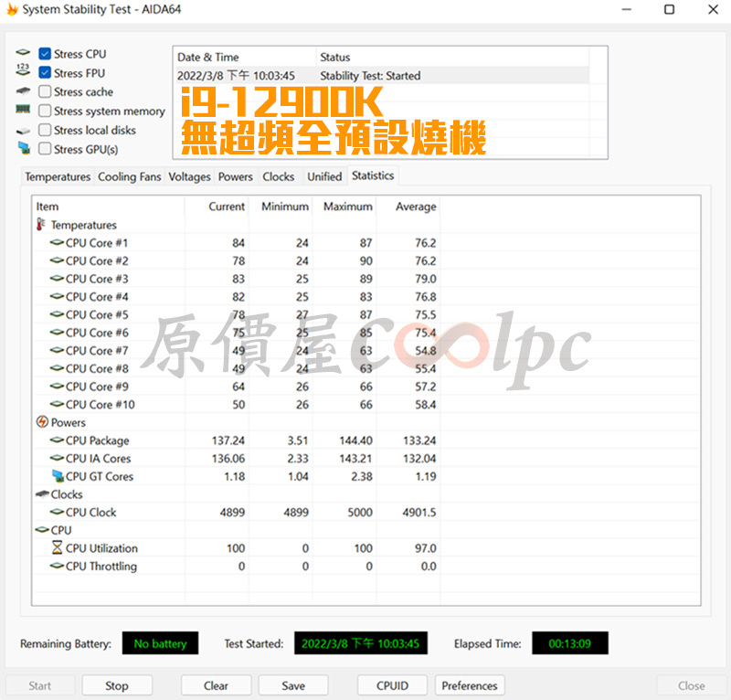The width and height of the screenshot is (731, 700).
Task: Click the Elapsed Time display 00:13:09
Action: 569,643
